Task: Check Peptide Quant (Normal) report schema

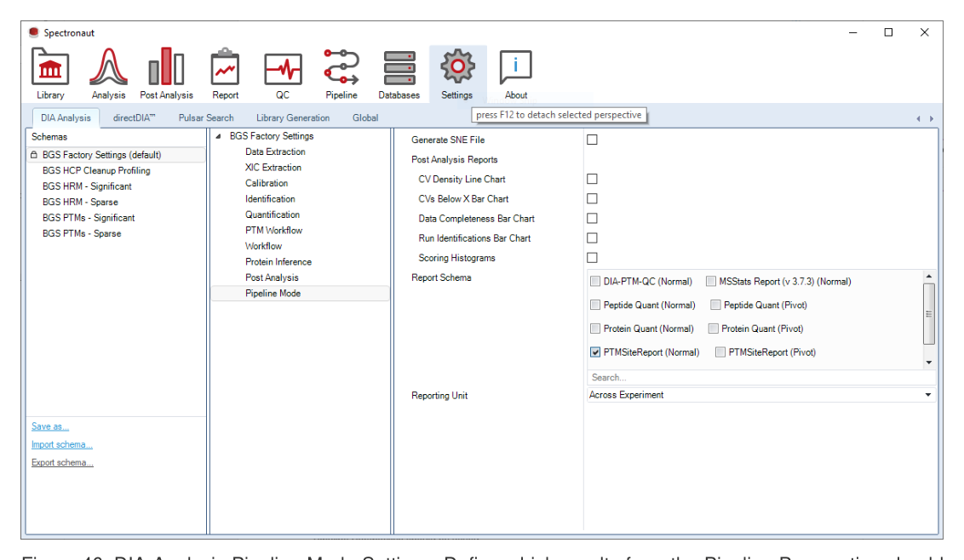Action: point(595,305)
